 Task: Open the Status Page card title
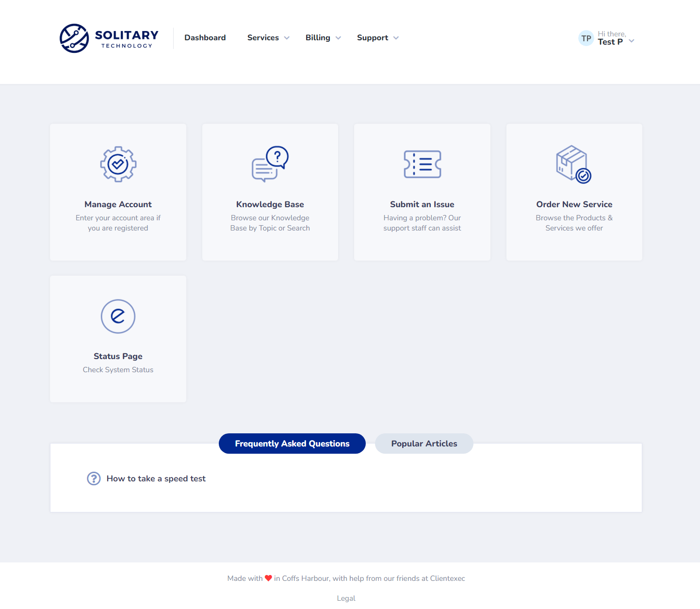(118, 356)
